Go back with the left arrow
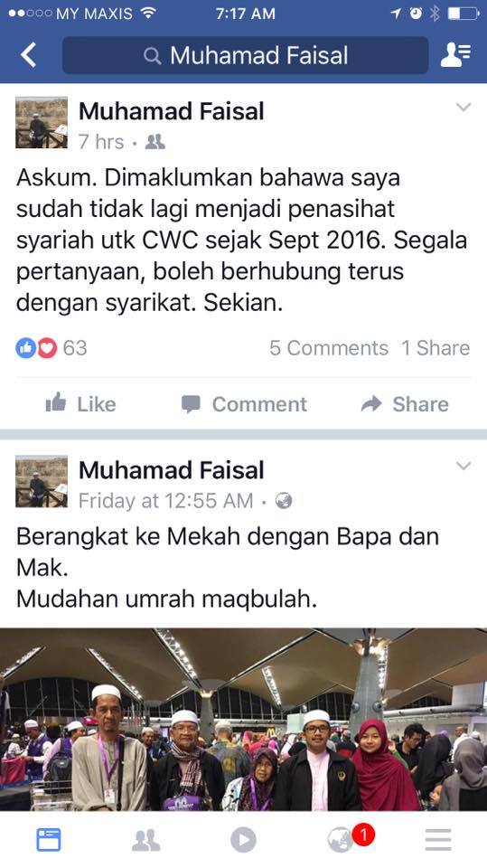The height and width of the screenshot is (868, 487). [28, 55]
